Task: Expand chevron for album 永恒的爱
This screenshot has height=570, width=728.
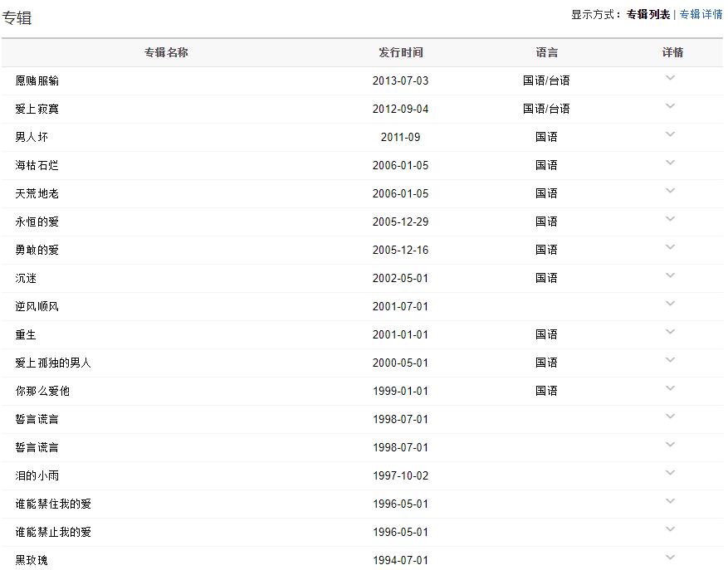Action: click(x=671, y=219)
